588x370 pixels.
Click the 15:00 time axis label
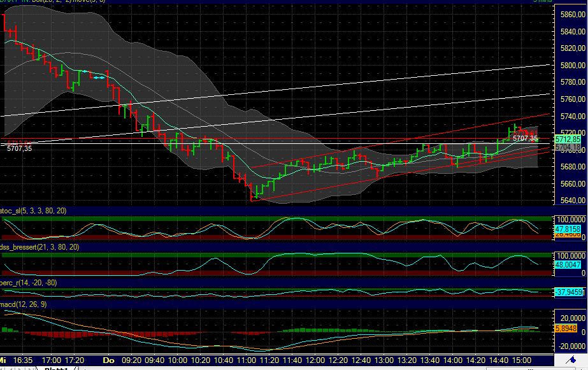point(522,360)
